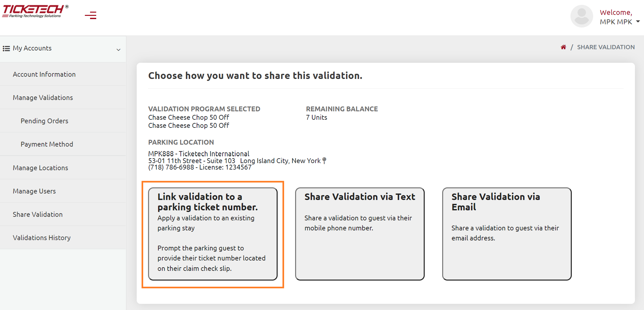The width and height of the screenshot is (644, 310).
Task: Click the VALIDATION PROGRAM SELECTED label
Action: click(x=204, y=109)
